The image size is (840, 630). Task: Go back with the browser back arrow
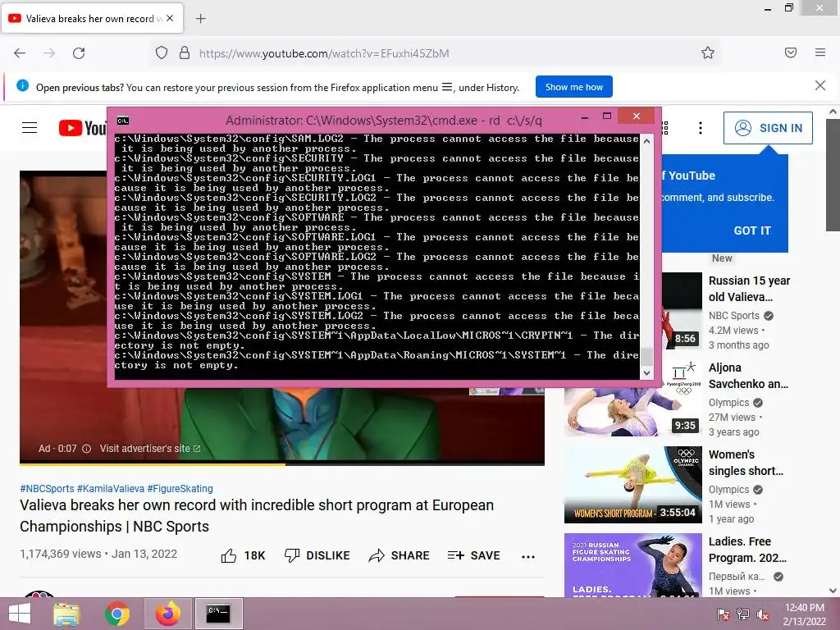(x=20, y=53)
